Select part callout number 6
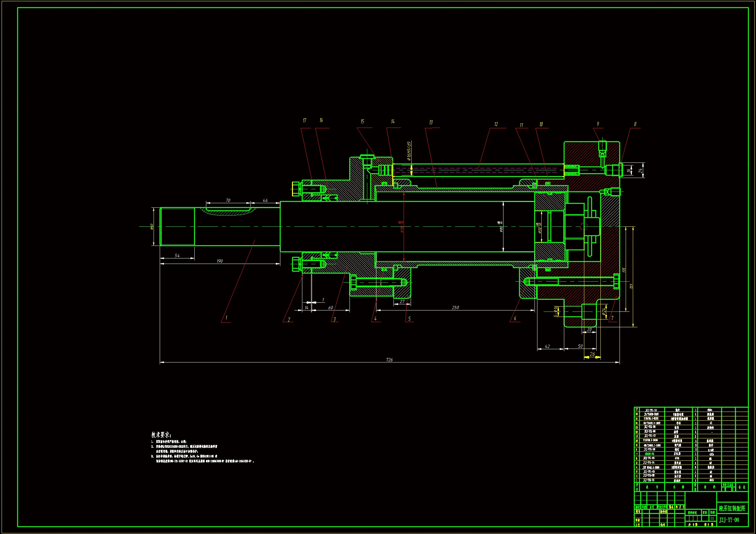Image resolution: width=756 pixels, height=534 pixels. coord(515,318)
